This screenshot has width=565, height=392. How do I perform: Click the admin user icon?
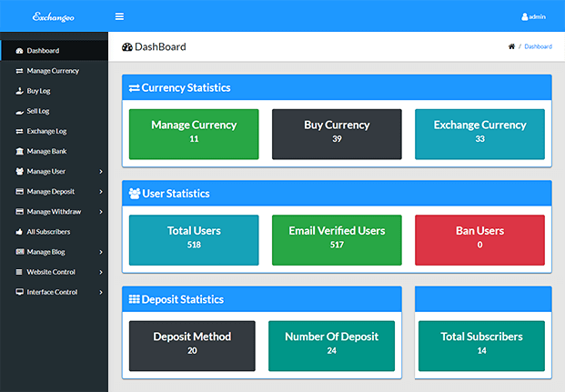(525, 16)
